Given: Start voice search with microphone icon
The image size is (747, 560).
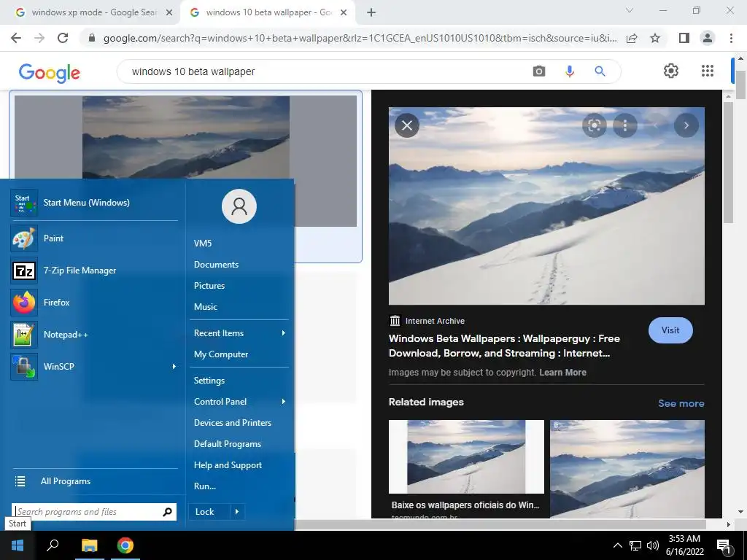Looking at the screenshot, I should tap(569, 71).
